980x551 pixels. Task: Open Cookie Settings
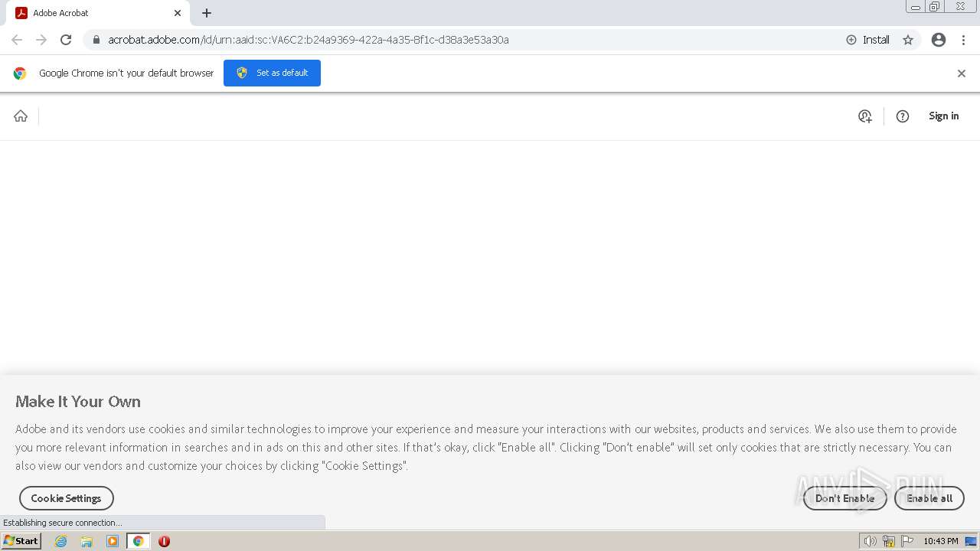point(66,498)
